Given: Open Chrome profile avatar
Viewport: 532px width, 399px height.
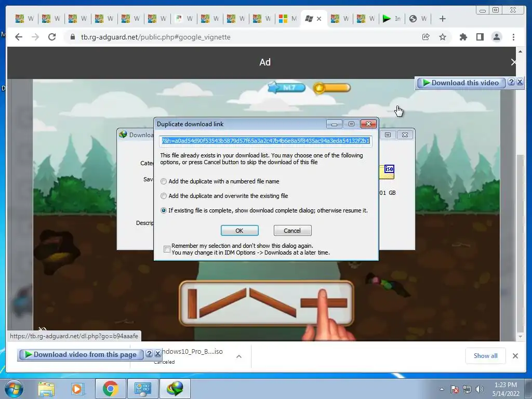Looking at the screenshot, I should pos(497,37).
